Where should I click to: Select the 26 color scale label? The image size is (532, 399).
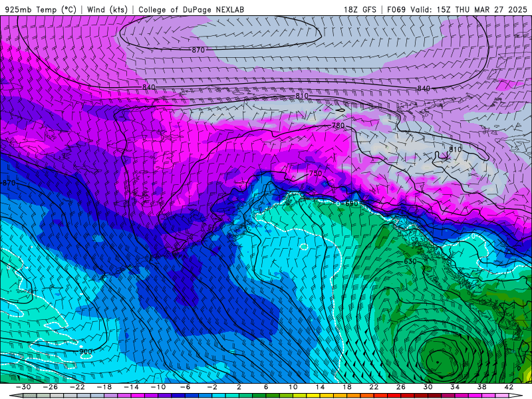tap(401, 387)
